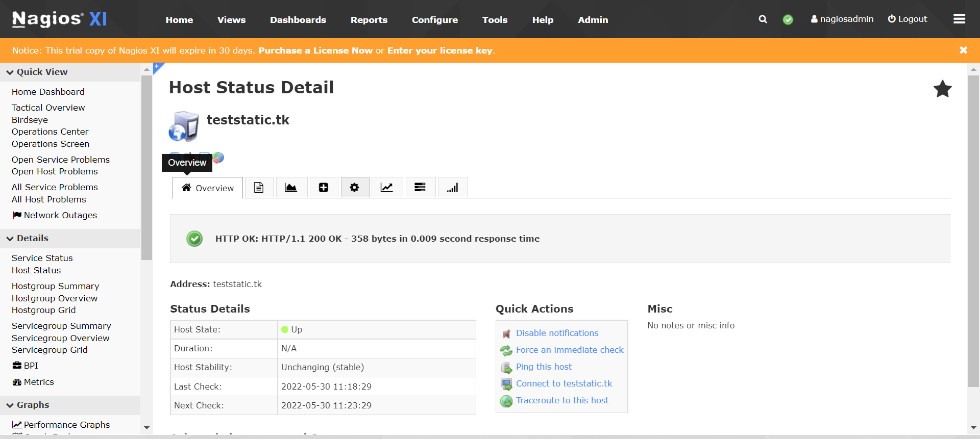Open Host Status in sidebar
This screenshot has width=980, height=439.
click(x=36, y=270)
